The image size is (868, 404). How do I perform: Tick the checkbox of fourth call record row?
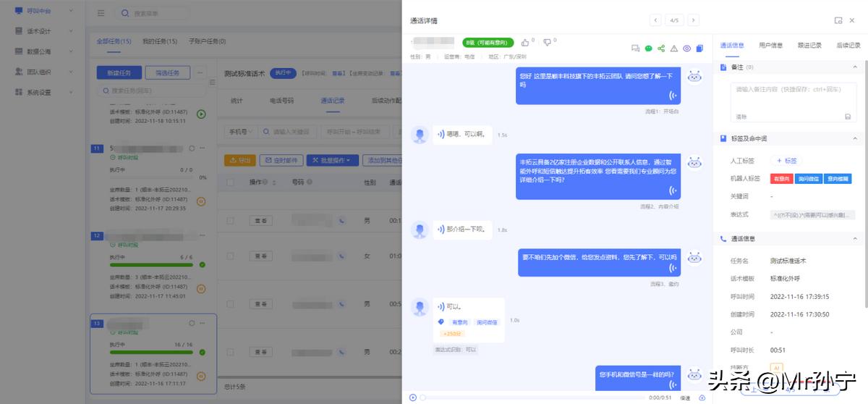pos(230,352)
